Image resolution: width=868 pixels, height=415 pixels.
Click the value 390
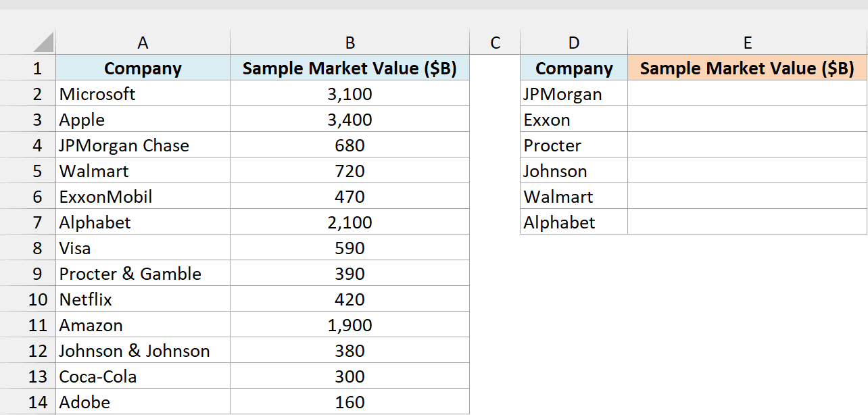point(349,274)
